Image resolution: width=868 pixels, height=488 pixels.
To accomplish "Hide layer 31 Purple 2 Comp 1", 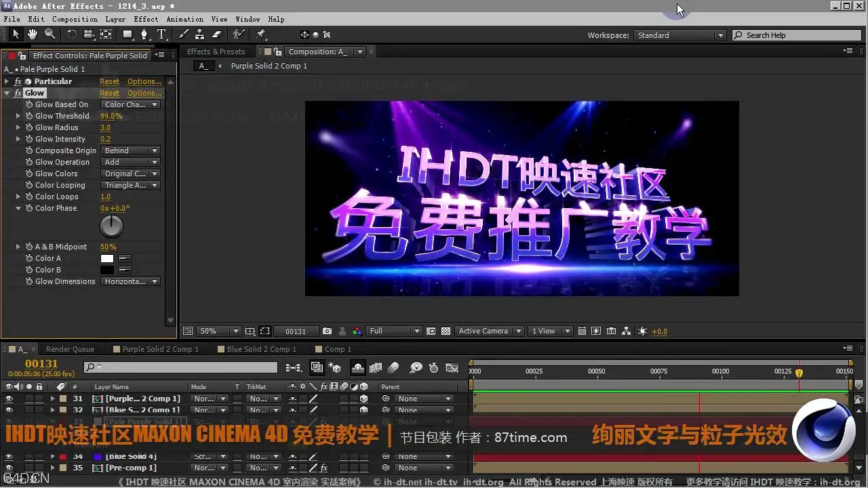I will pyautogui.click(x=9, y=399).
